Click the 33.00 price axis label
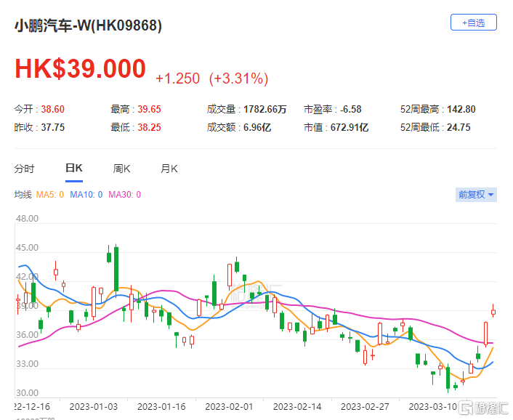 pos(27,364)
